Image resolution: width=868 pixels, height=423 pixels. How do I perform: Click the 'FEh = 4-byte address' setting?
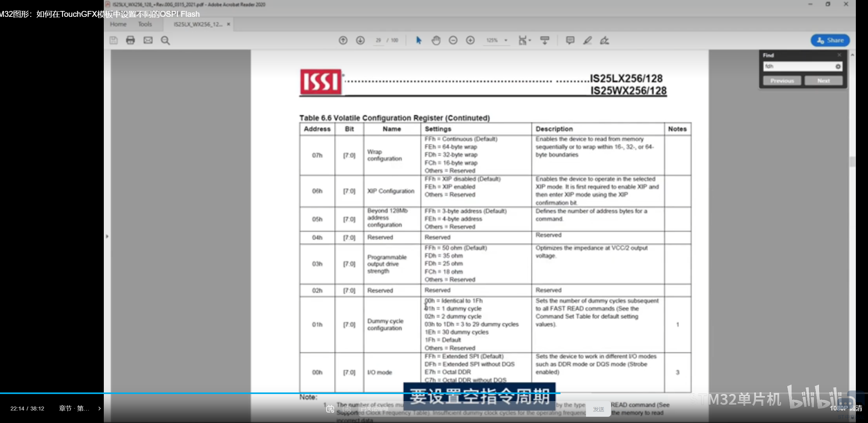coord(453,219)
